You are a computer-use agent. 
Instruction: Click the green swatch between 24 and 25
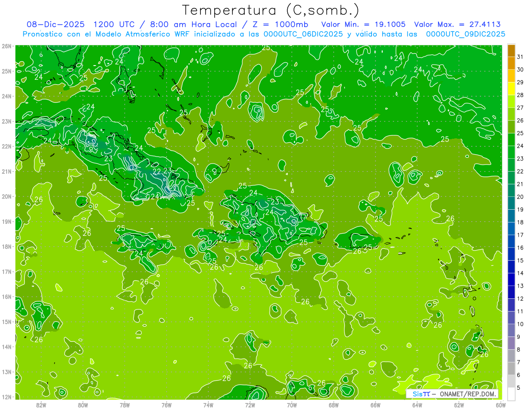511,139
